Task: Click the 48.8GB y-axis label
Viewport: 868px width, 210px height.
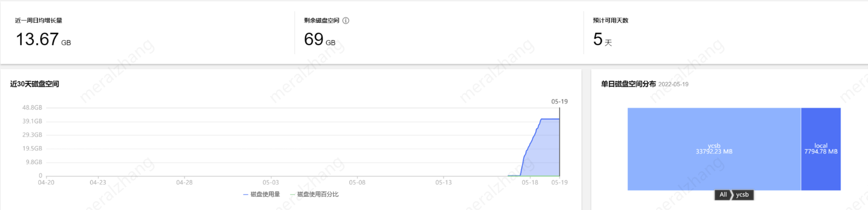Action: point(32,108)
